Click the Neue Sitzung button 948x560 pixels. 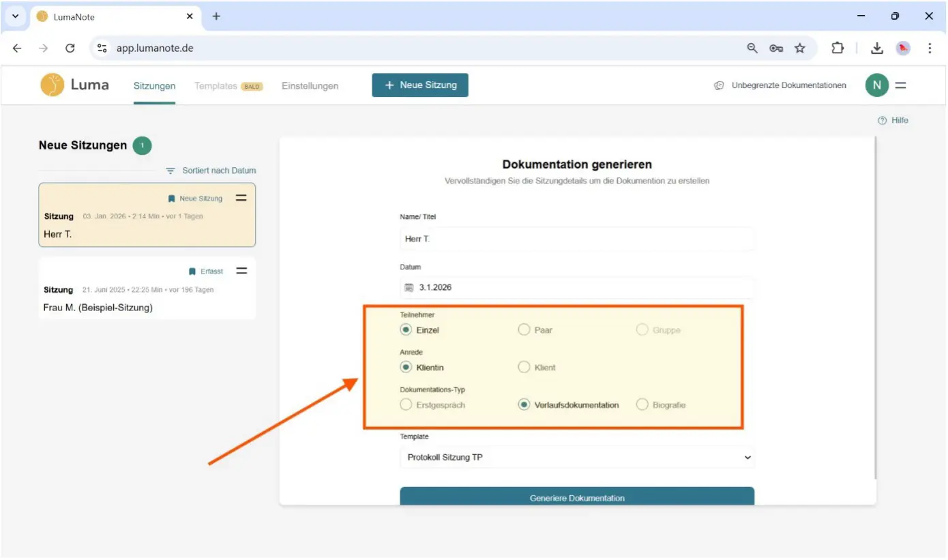pyautogui.click(x=419, y=85)
